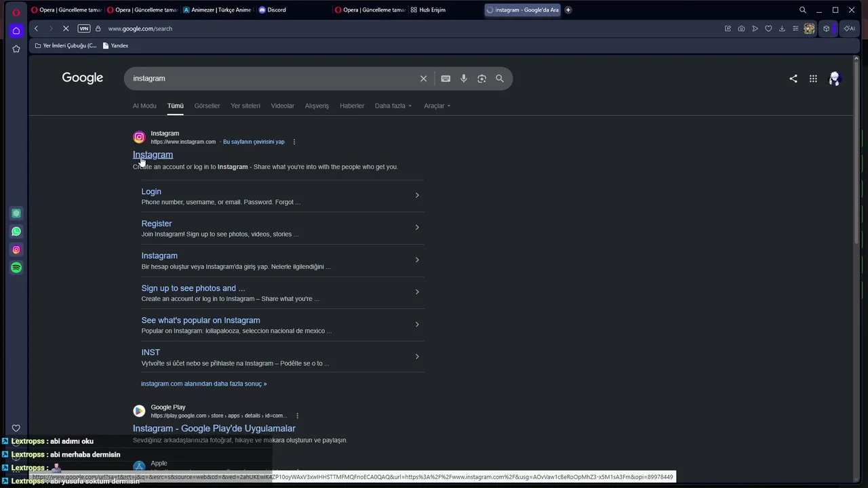Open more options for Google Play result

tap(297, 415)
